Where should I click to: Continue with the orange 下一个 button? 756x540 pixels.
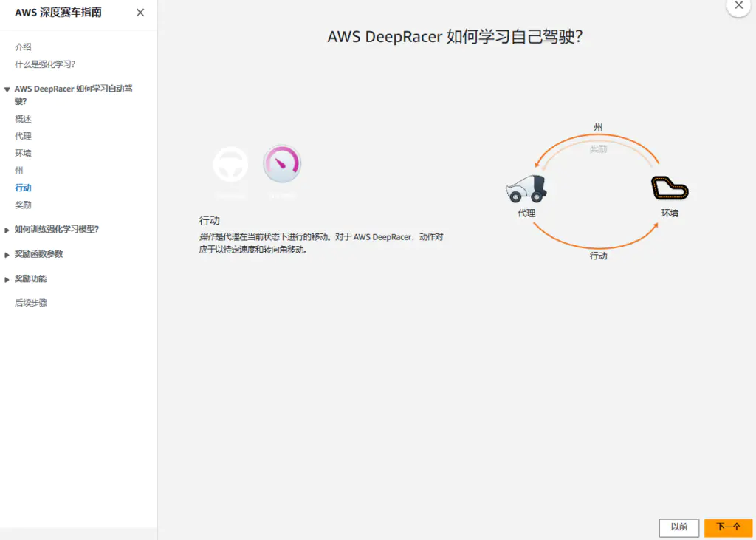pyautogui.click(x=728, y=527)
